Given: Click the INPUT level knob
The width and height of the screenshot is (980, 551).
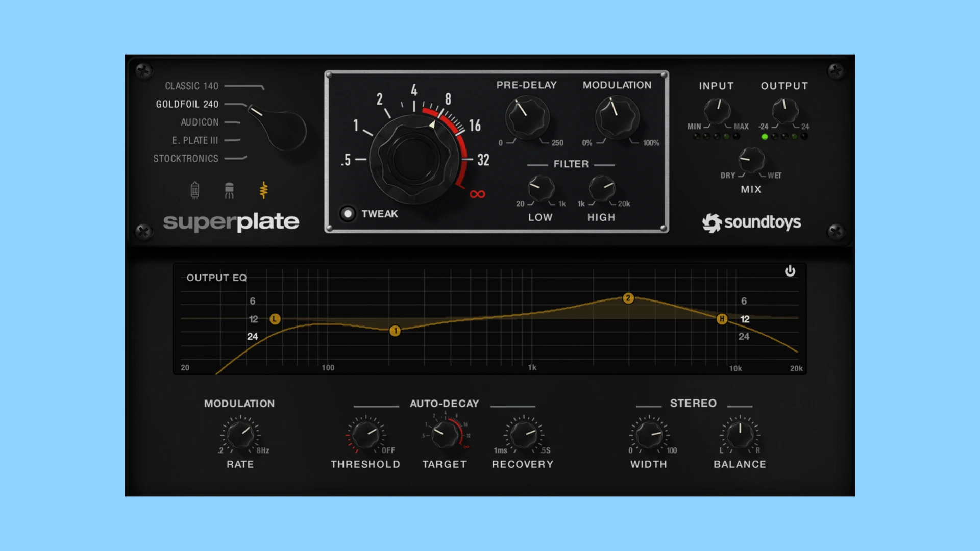Looking at the screenshot, I should click(x=717, y=111).
